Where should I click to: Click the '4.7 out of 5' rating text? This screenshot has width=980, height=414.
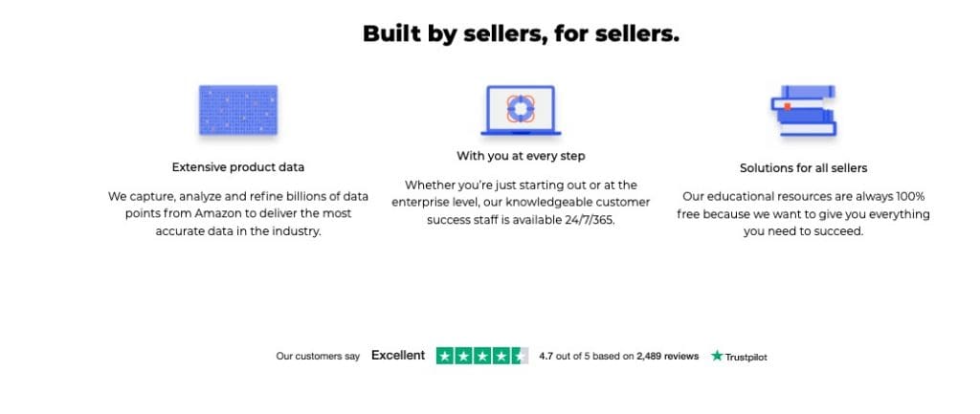point(565,356)
